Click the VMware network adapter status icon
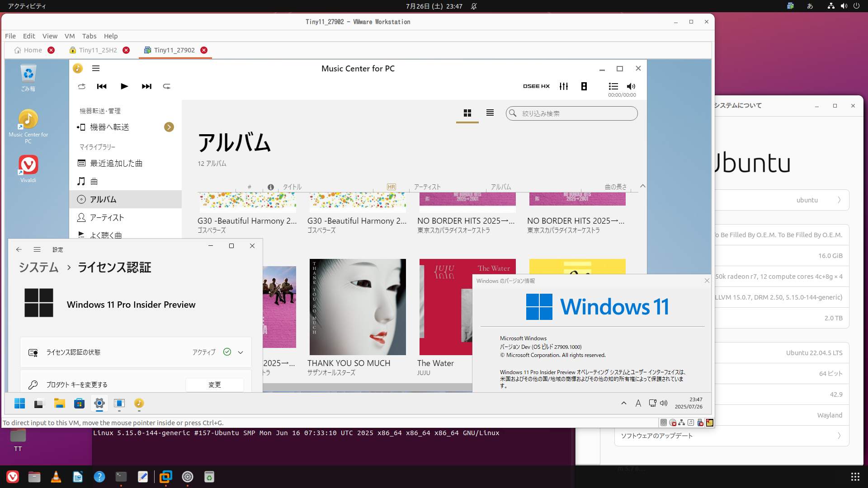Screen dimensions: 868x488 point(682,423)
